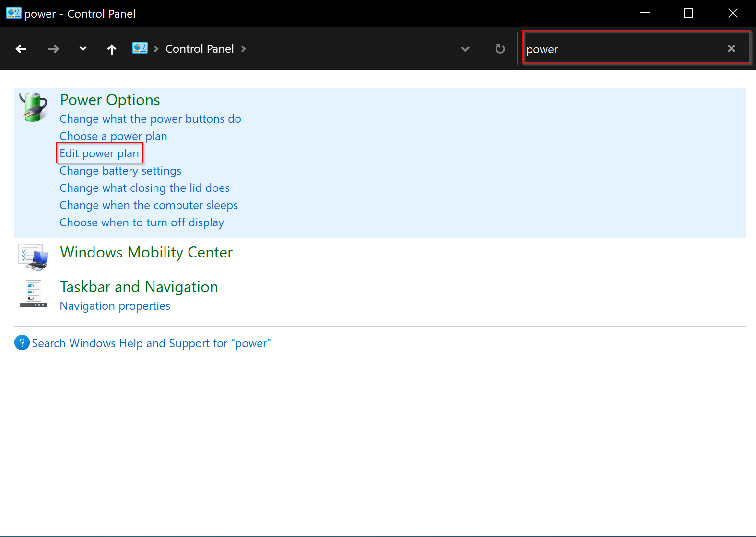Select the Control Panel breadcrumb
The width and height of the screenshot is (756, 537).
200,49
